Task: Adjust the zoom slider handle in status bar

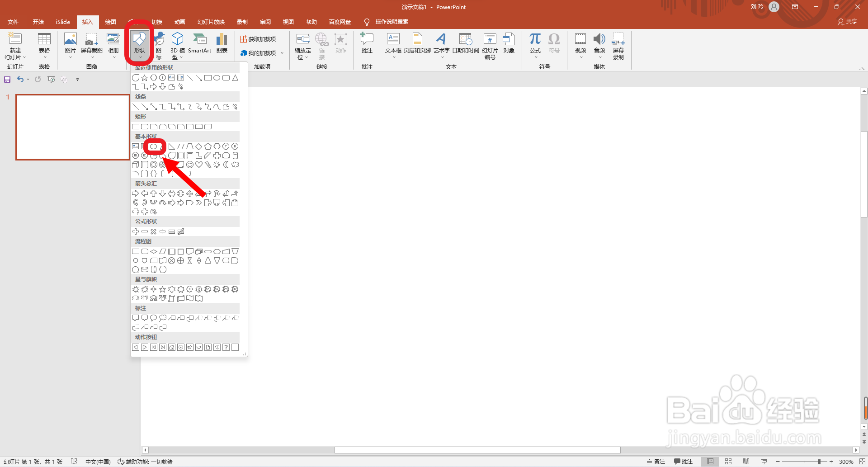Action: [x=819, y=462]
